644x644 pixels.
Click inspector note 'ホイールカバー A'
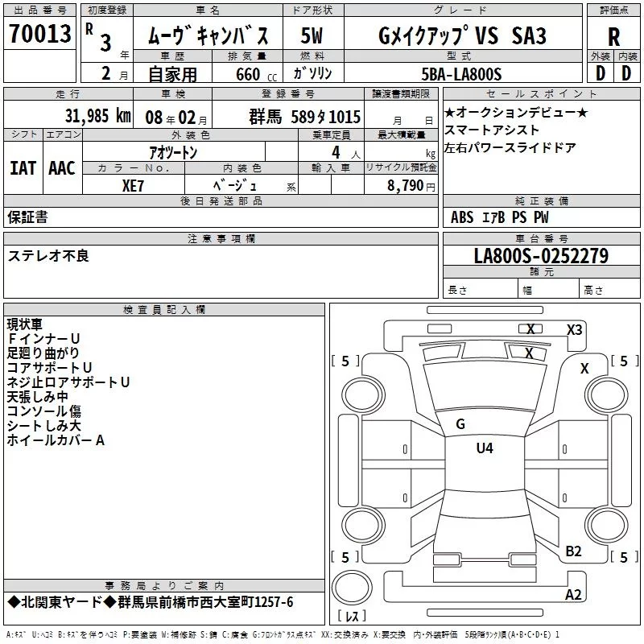tap(56, 440)
